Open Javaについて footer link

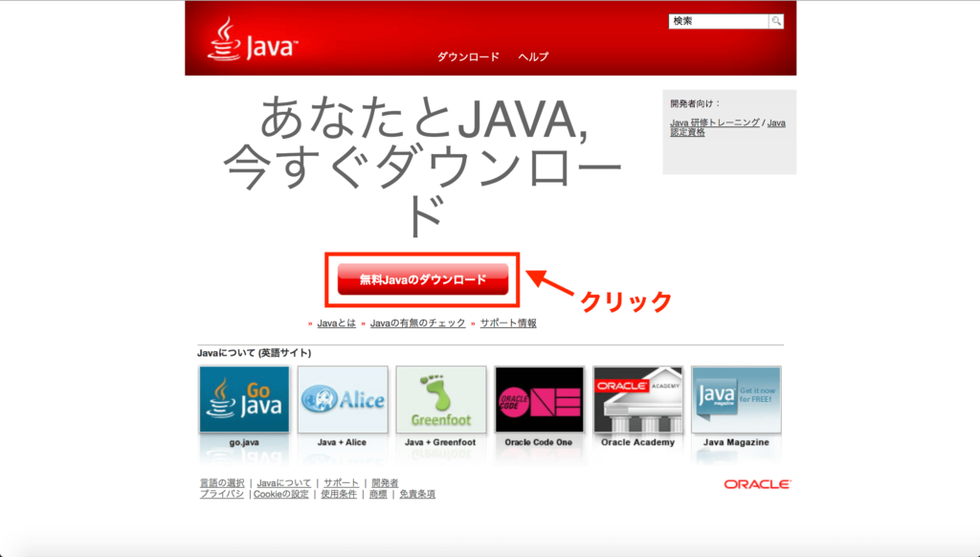coord(283,482)
